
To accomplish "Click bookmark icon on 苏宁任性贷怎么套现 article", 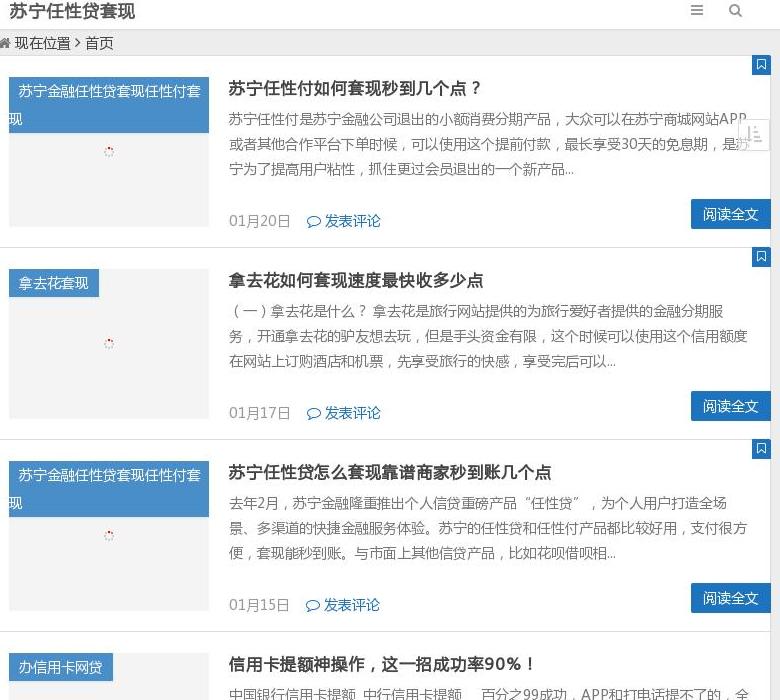I will 761,449.
